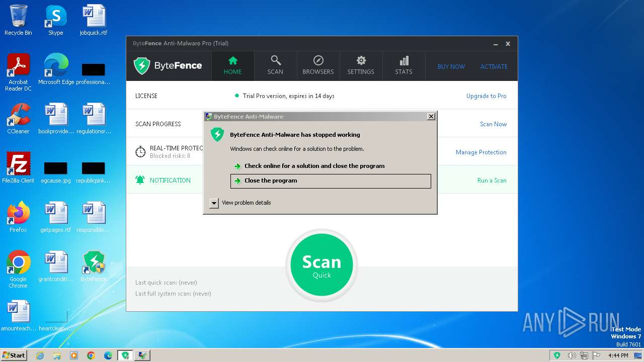Start the green Quick Scan button
This screenshot has height=362, width=644.
[x=321, y=265]
